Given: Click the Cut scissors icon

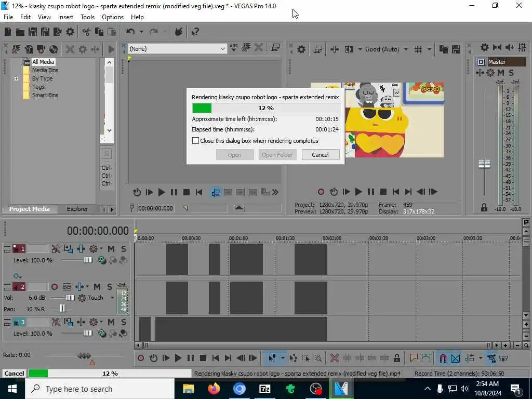Looking at the screenshot, I should tap(86, 32).
